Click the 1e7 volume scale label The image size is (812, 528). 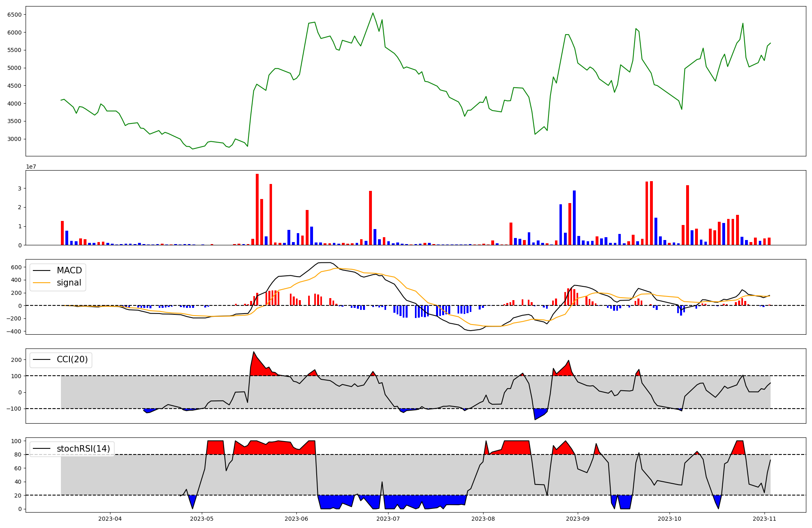coord(31,167)
